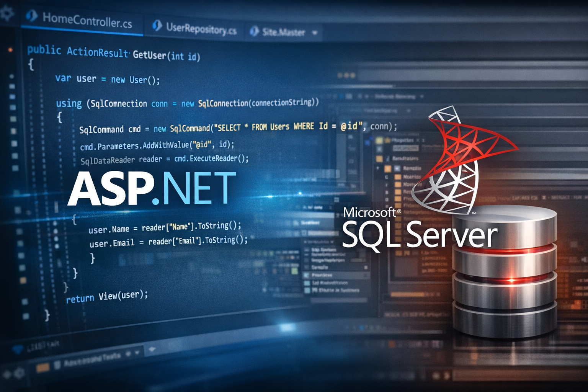The height and width of the screenshot is (392, 588).
Task: Click the Microsoft SQL Server text
Action: click(419, 229)
